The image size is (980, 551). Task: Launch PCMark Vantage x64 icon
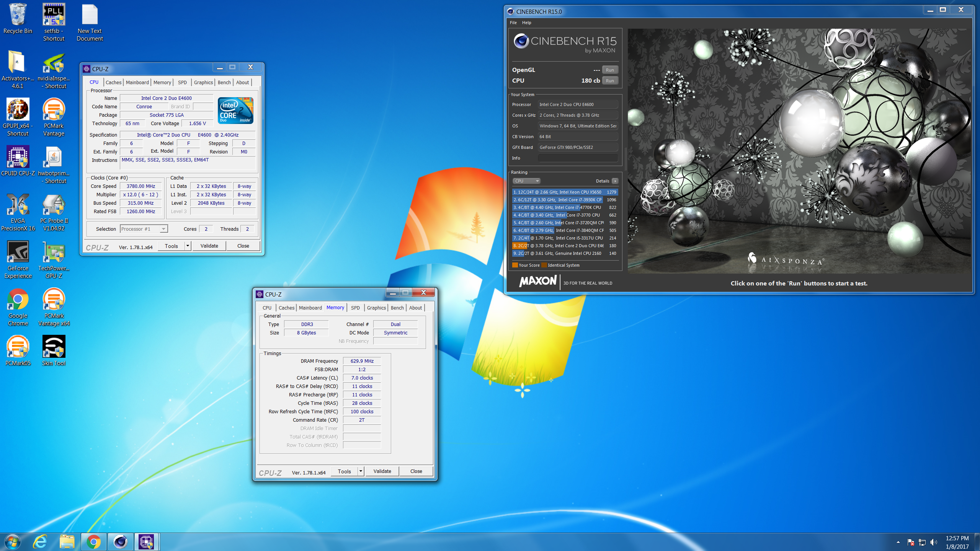[54, 307]
